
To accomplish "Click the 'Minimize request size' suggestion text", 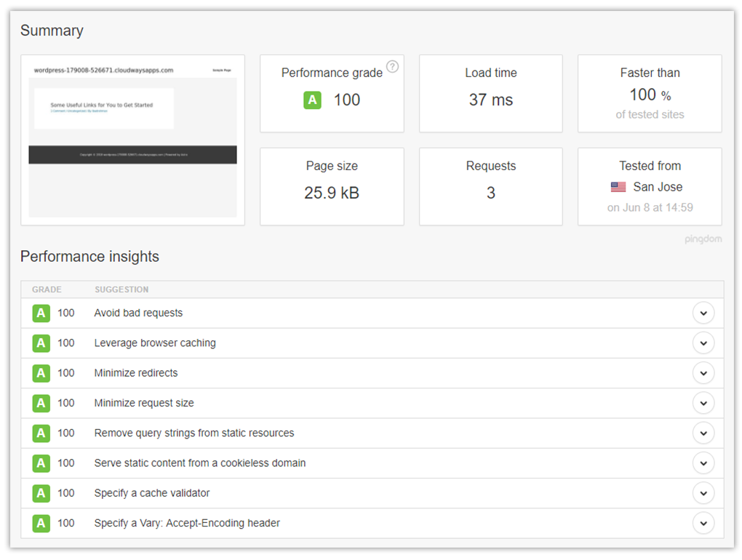I will click(144, 403).
